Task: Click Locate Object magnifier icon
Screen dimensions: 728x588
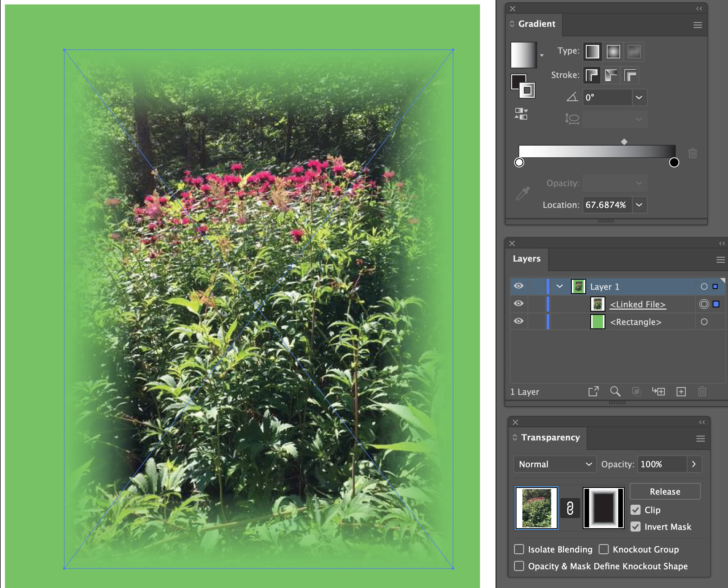Action: tap(615, 392)
